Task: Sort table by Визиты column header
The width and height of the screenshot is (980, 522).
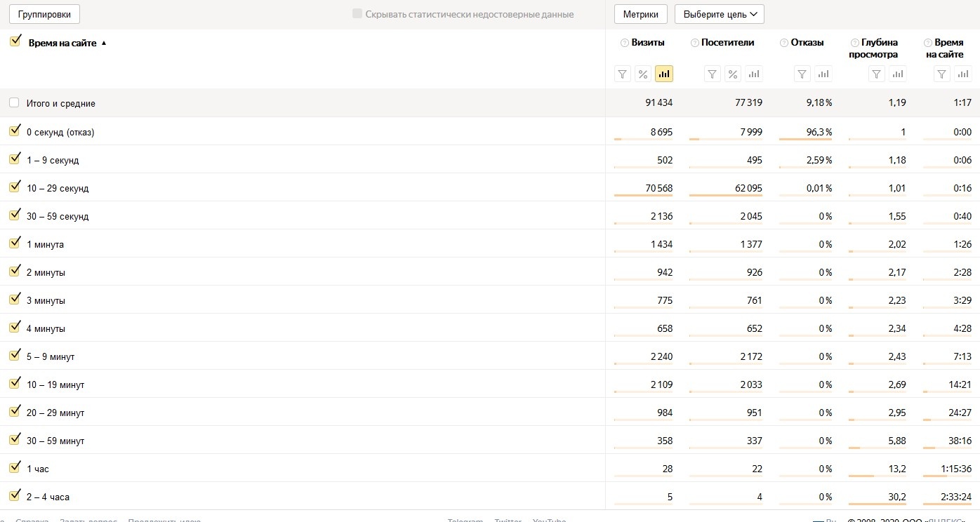Action: tap(648, 43)
